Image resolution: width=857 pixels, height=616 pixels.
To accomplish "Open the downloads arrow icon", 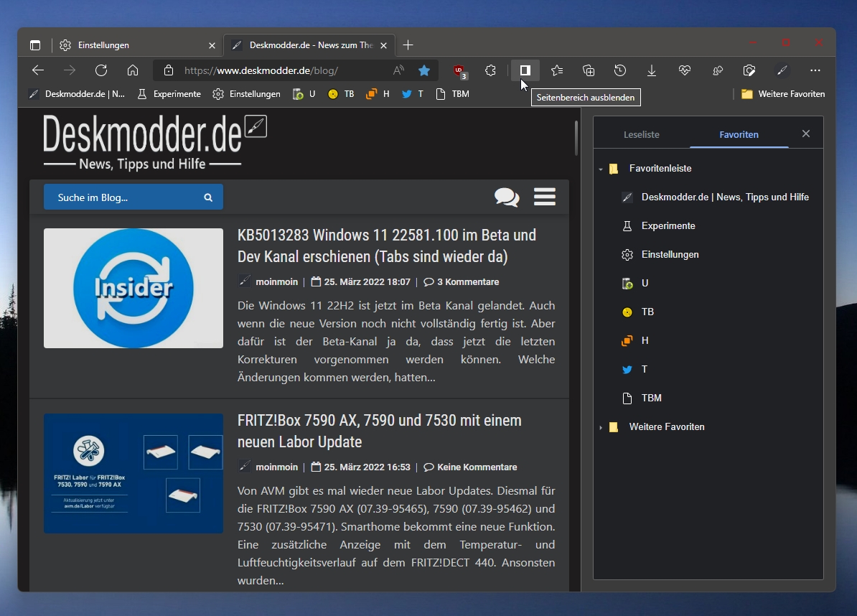I will [x=652, y=70].
